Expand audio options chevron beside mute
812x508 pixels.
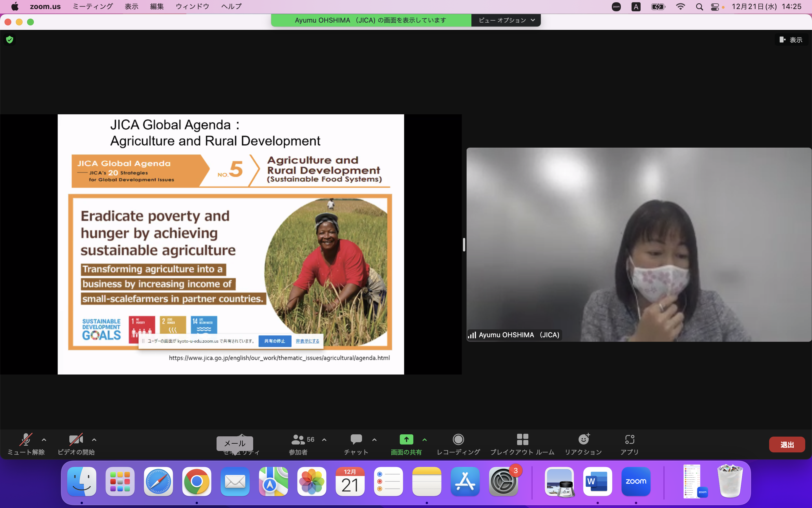coord(44,439)
